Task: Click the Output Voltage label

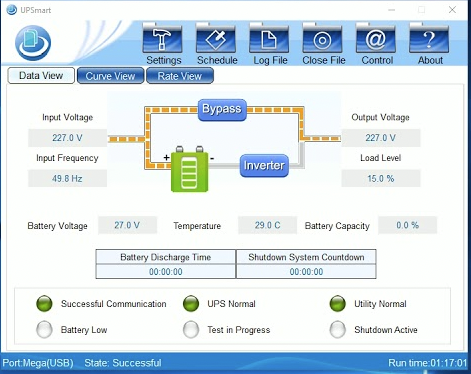Action: [x=380, y=117]
